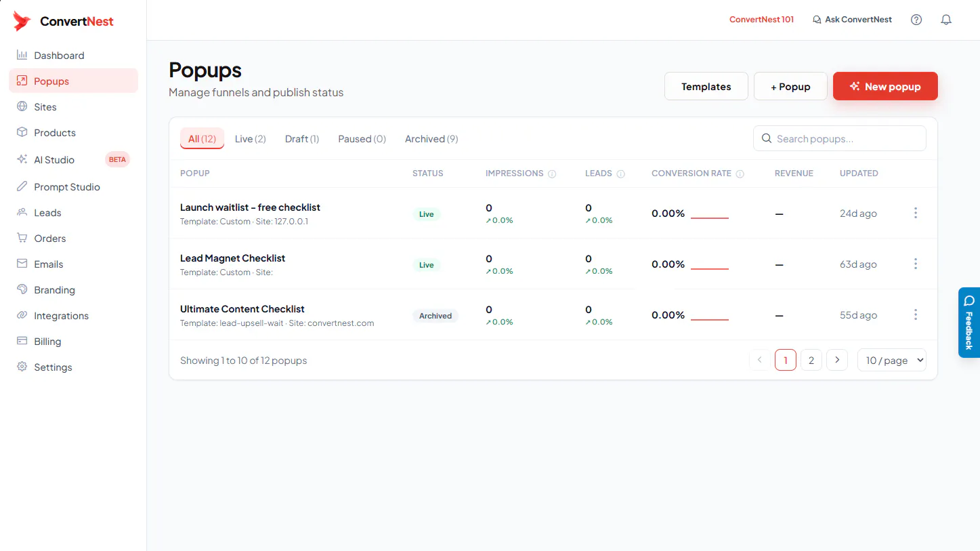Open Prompt Studio from sidebar
Image resolution: width=980 pixels, height=551 pixels.
click(x=73, y=187)
